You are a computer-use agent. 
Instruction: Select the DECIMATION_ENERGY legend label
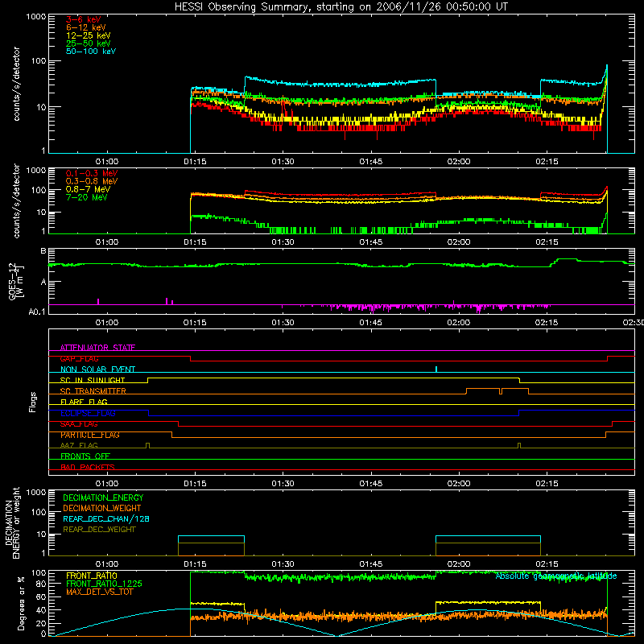(x=103, y=497)
